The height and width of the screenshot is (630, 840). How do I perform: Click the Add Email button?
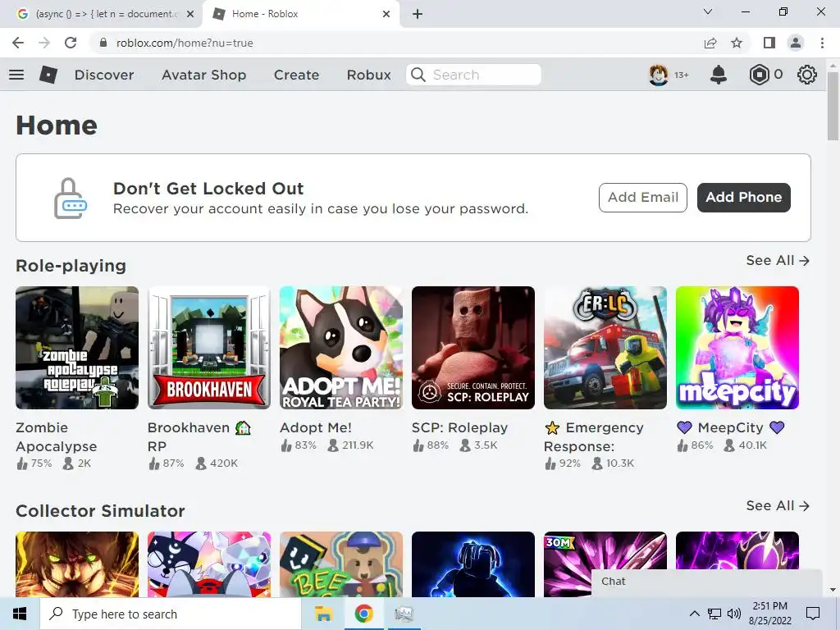click(643, 197)
